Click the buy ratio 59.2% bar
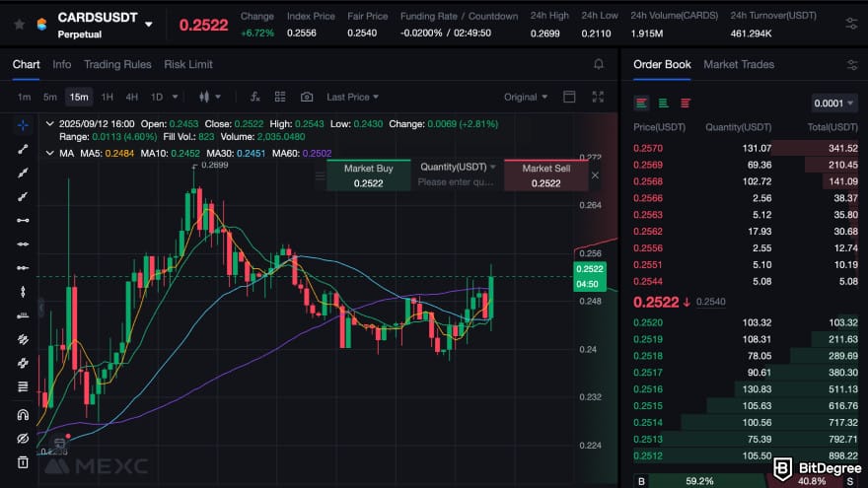Screen dimensions: 868x488 pos(699,481)
